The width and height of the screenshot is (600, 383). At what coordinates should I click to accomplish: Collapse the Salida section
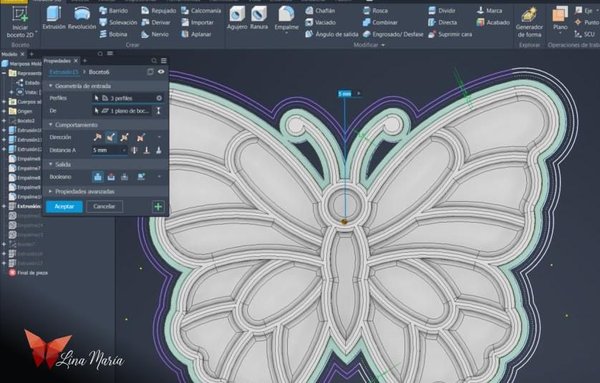[51, 164]
